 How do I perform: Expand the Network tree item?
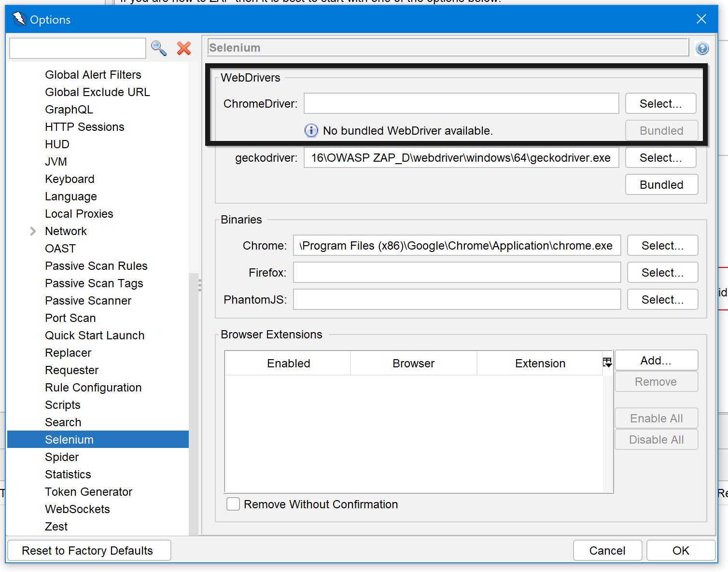[x=32, y=231]
